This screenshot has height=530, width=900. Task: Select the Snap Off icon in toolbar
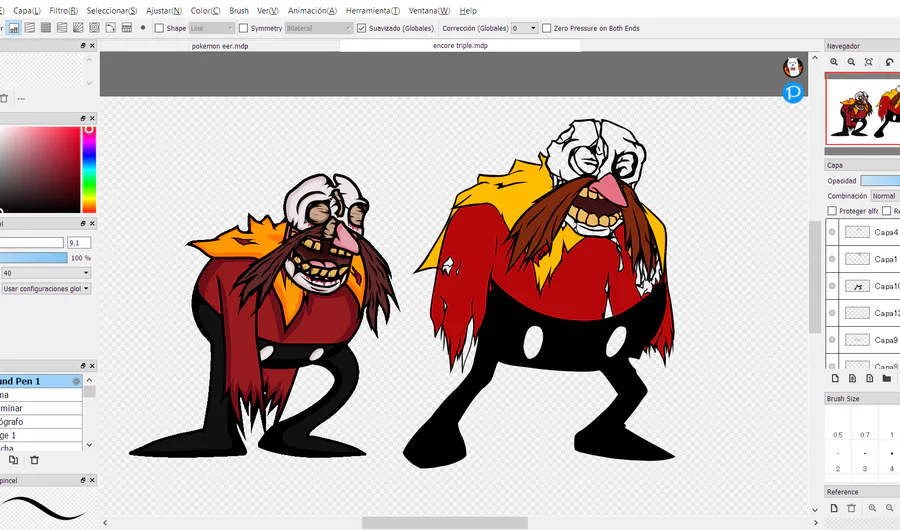point(15,28)
